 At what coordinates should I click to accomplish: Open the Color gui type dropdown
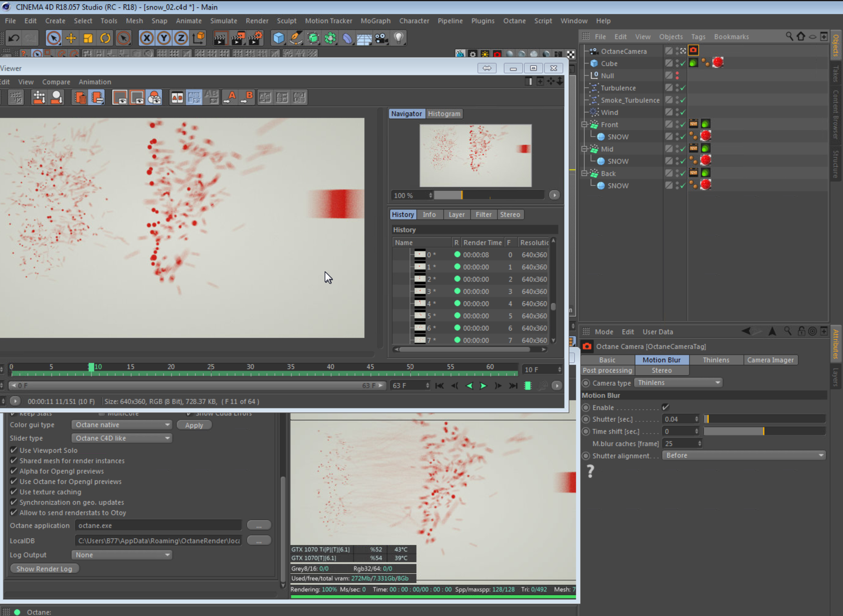coord(122,425)
